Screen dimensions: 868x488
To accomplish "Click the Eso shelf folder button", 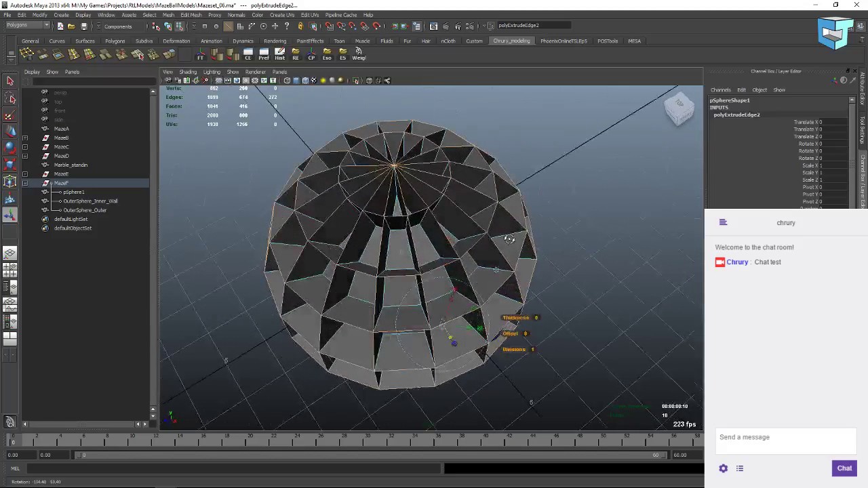I will click(x=327, y=54).
